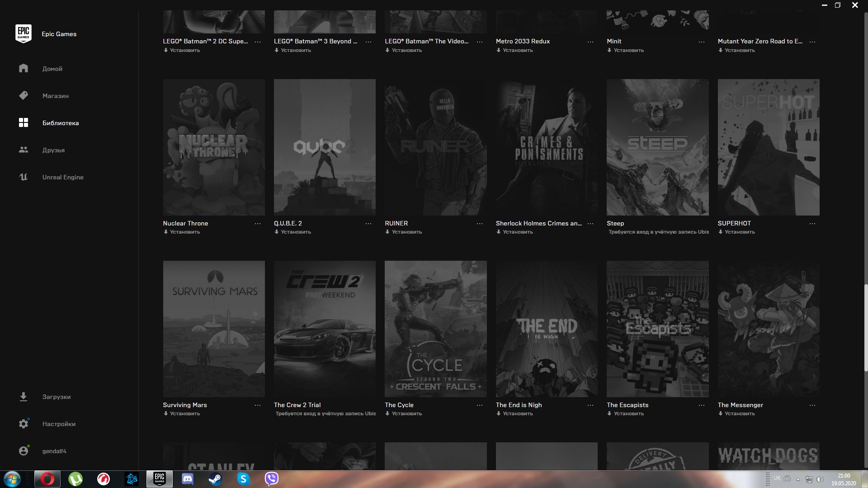Open options menu for Sherlock Holmes Crimes
The height and width of the screenshot is (488, 868).
pos(590,224)
